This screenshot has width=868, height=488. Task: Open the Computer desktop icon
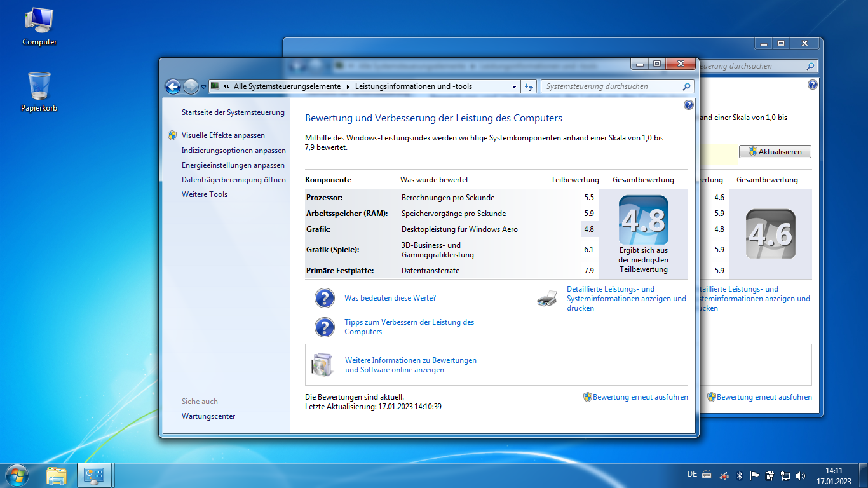(x=39, y=27)
